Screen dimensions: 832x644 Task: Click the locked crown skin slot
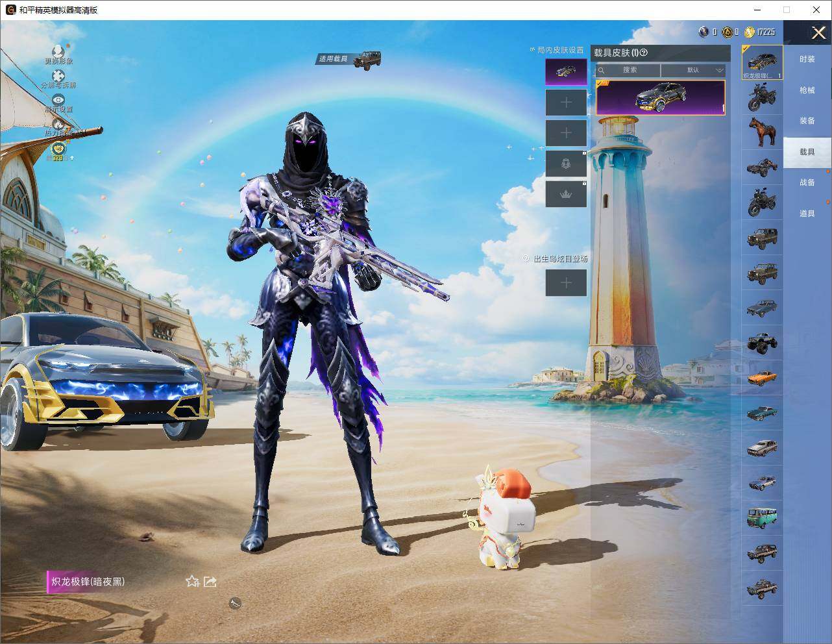(x=566, y=194)
